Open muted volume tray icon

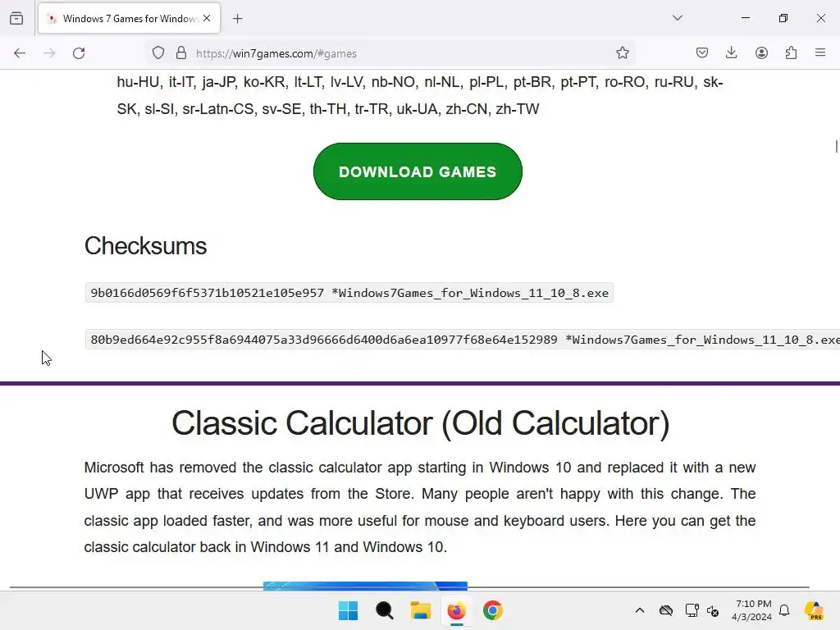713,610
